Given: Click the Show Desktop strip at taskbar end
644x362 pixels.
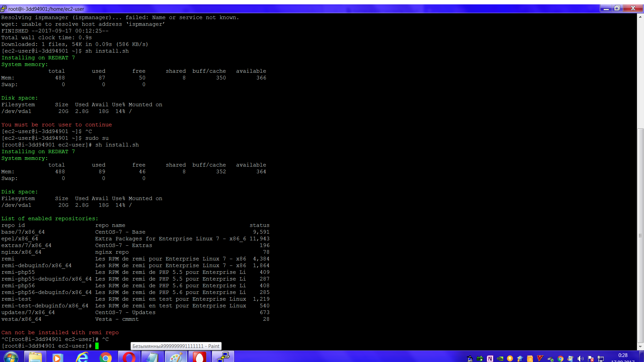Looking at the screenshot, I should tap(642, 357).
